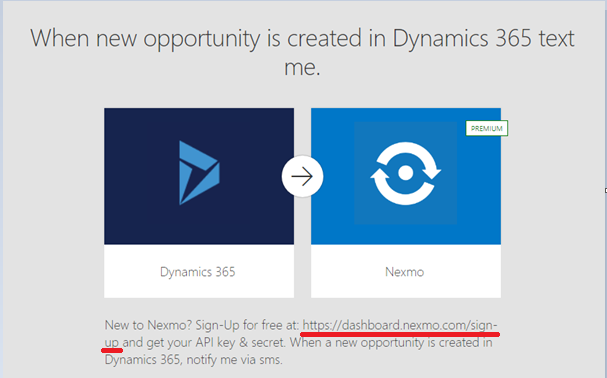Image resolution: width=607 pixels, height=378 pixels.
Task: Click the 'Nexmo' card label
Action: 405,272
